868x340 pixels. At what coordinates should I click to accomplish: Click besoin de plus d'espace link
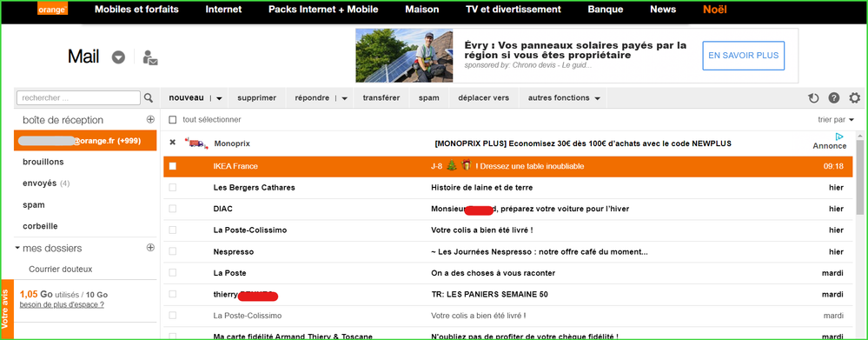[x=62, y=304]
